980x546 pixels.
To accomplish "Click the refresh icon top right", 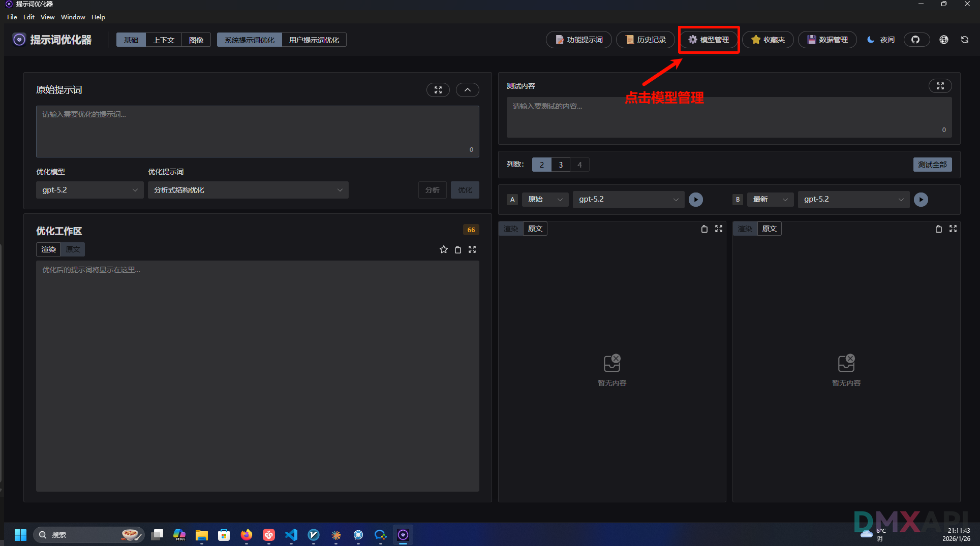I will pos(964,40).
